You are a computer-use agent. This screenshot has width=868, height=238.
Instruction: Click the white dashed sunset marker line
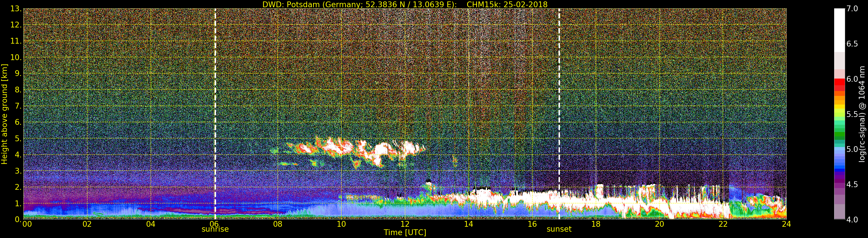click(559, 114)
